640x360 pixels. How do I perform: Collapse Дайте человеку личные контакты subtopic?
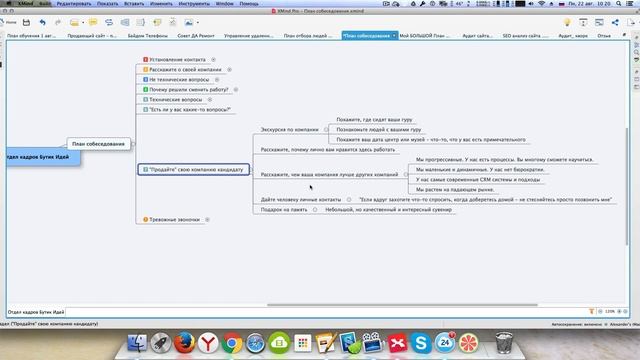pos(349,200)
